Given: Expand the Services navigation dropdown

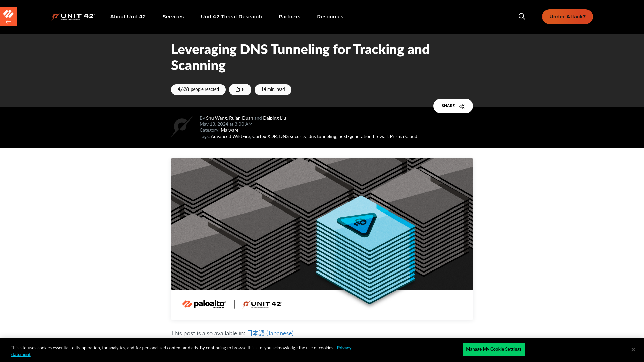Looking at the screenshot, I should tap(173, 16).
